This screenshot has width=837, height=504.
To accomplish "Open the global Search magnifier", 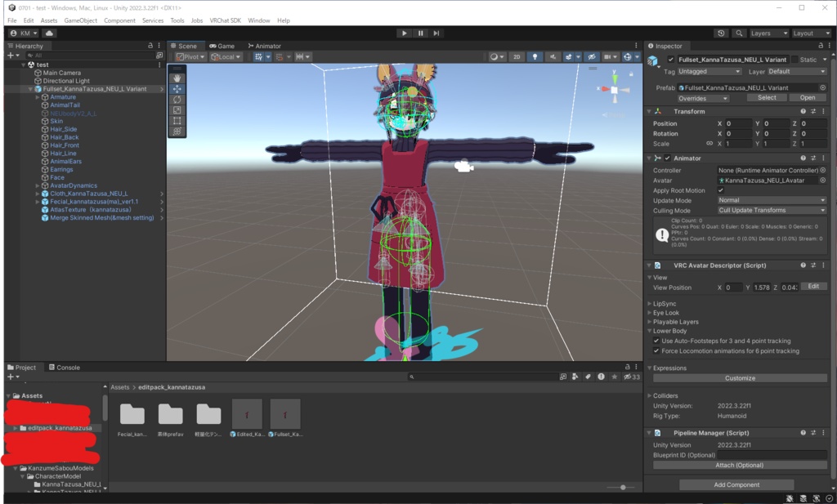I will pyautogui.click(x=739, y=33).
